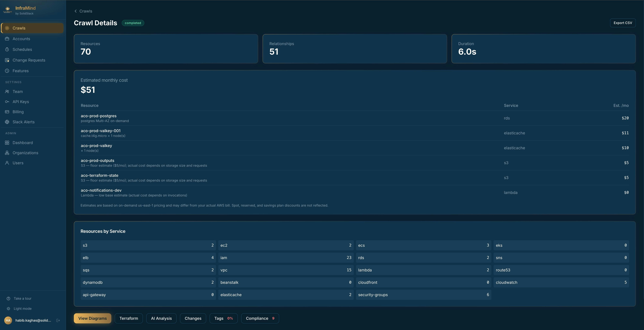Click the habib.kaghas@solid... user email
Screen dimensions: 644x330
[33, 321]
